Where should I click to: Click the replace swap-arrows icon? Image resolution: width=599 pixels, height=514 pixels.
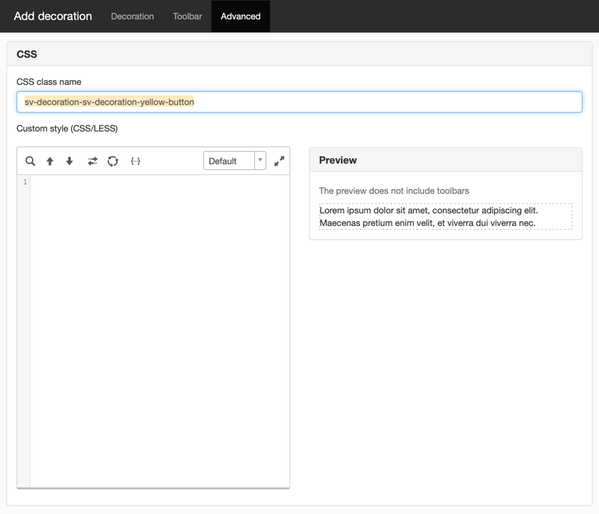92,161
